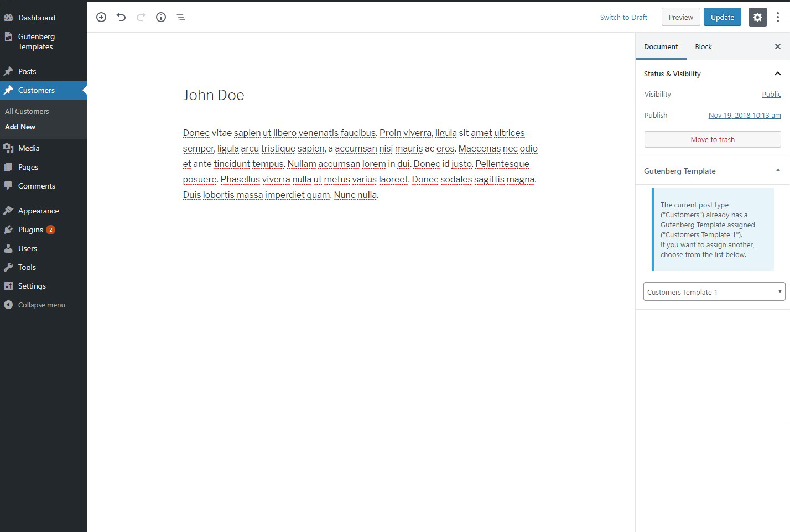Click the Plugins update count badge
The image size is (790, 532).
coord(50,230)
